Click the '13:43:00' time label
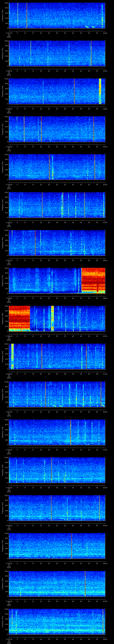Viewport: 114px width, 644px height. point(9,487)
